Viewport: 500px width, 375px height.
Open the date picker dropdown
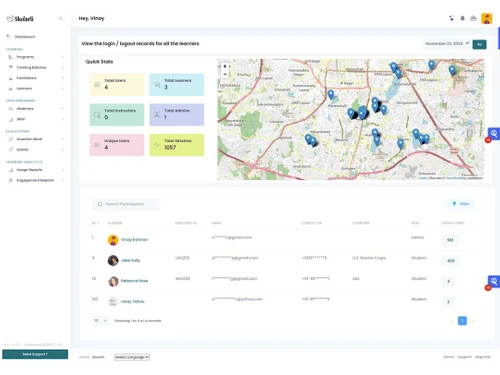[447, 44]
